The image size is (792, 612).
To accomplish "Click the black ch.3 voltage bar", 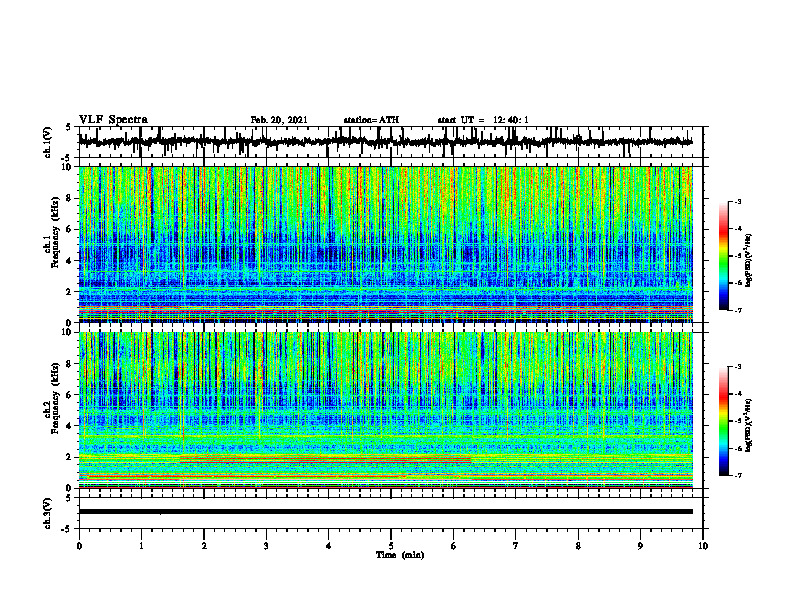I will pyautogui.click(x=386, y=512).
